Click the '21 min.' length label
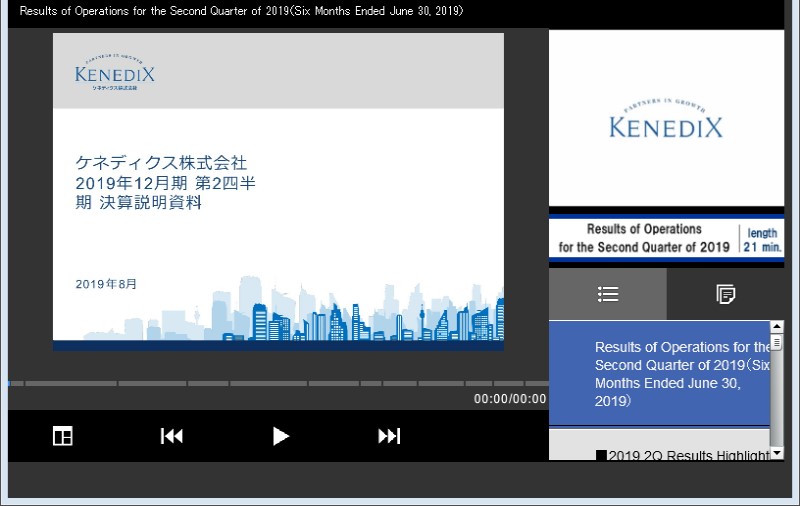Viewport: 800px width, 506px height. pyautogui.click(x=762, y=247)
